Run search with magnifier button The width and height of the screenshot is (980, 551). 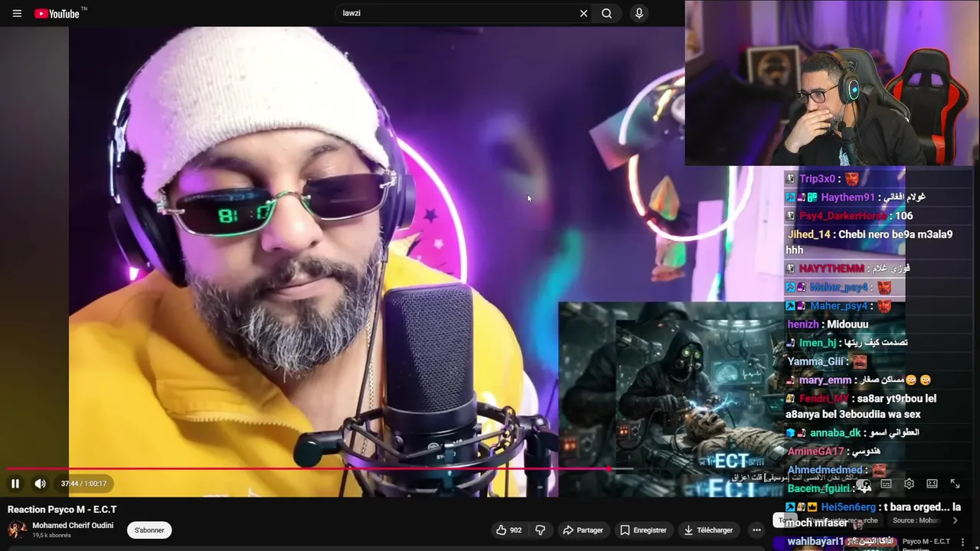point(606,13)
